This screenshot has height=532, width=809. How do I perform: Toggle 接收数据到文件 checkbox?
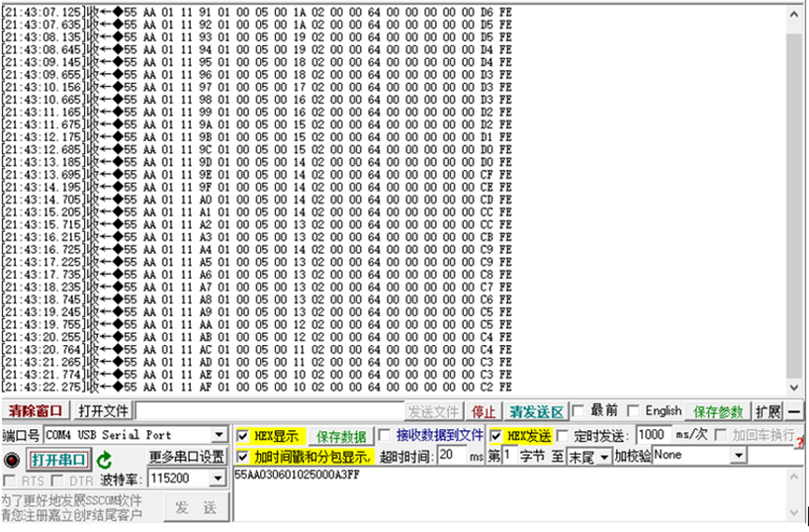tap(384, 435)
